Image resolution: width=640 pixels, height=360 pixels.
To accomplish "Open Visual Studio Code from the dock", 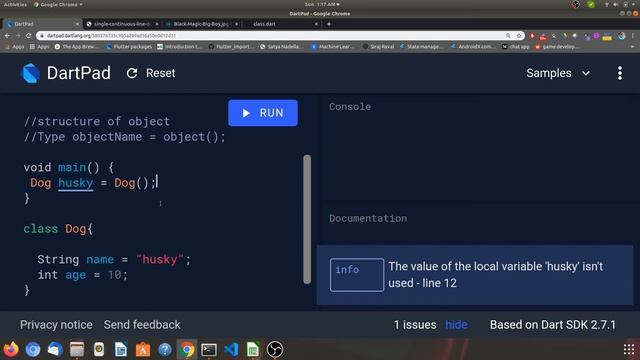I will (231, 349).
